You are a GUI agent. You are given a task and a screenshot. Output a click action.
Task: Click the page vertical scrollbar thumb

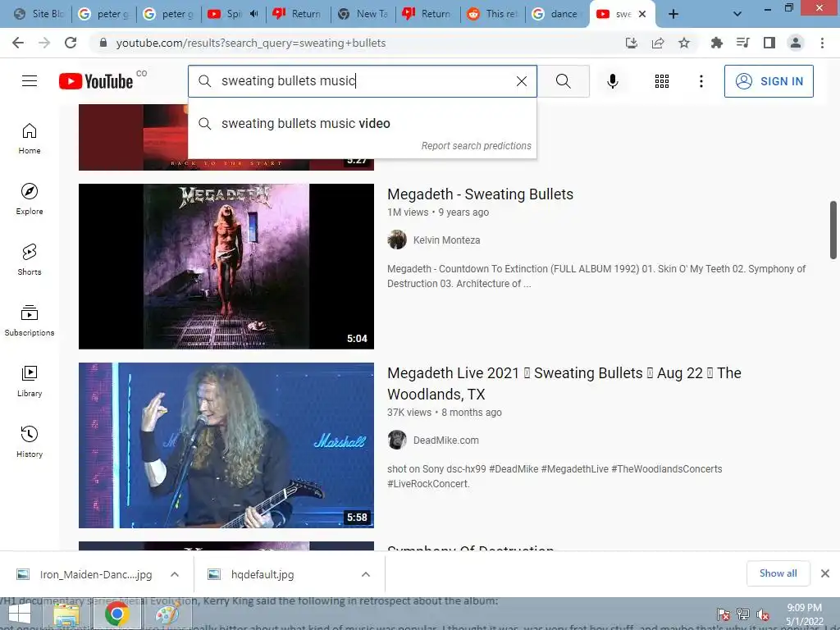click(x=833, y=230)
